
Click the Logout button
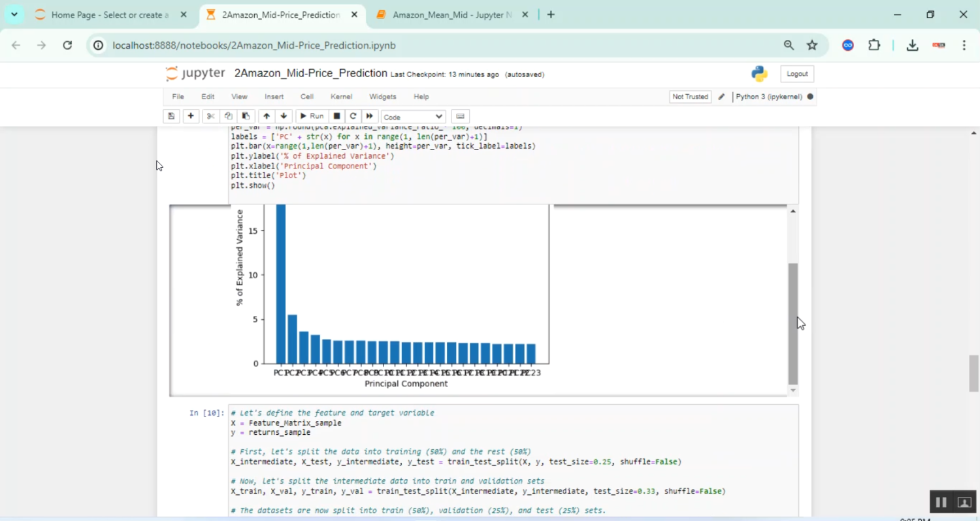(796, 73)
